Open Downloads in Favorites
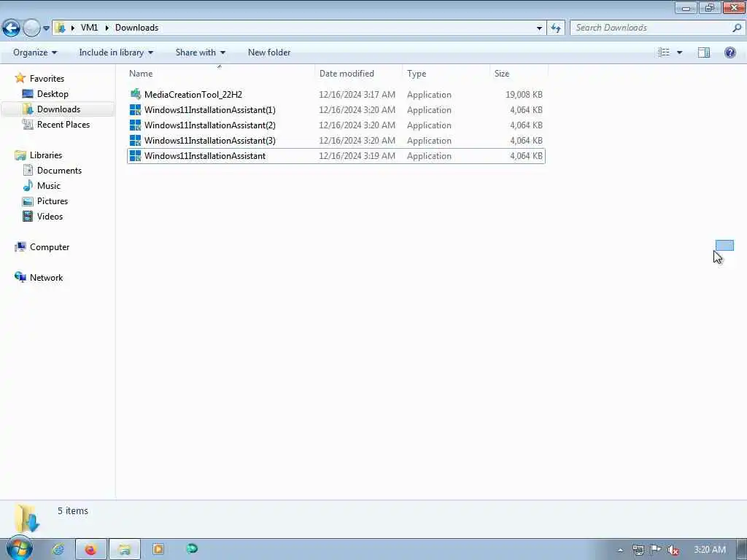747x560 pixels. [x=58, y=109]
